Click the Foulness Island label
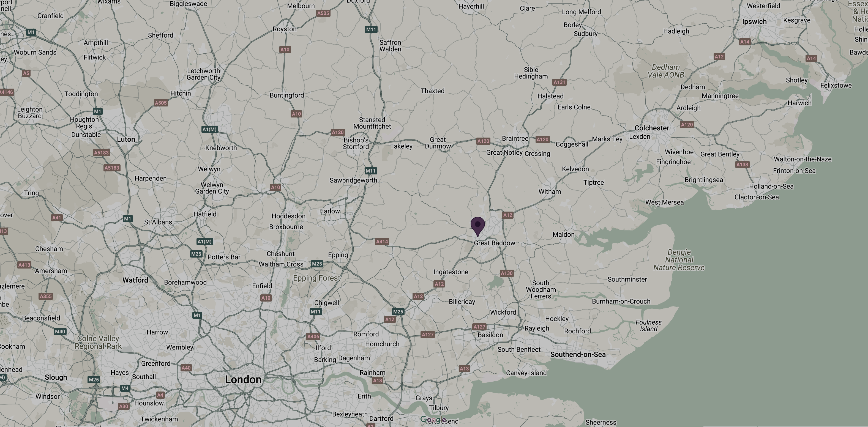This screenshot has height=427, width=868. click(x=649, y=326)
